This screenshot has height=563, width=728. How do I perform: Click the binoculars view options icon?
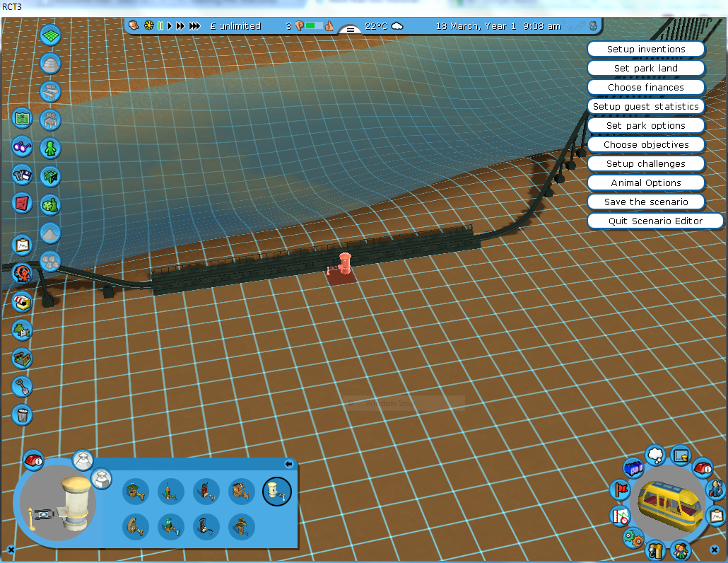coord(22,146)
